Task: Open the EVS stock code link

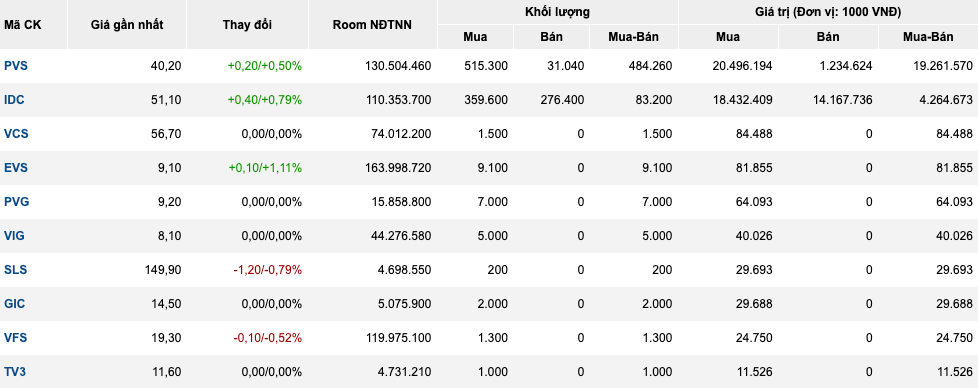Action: coord(16,168)
